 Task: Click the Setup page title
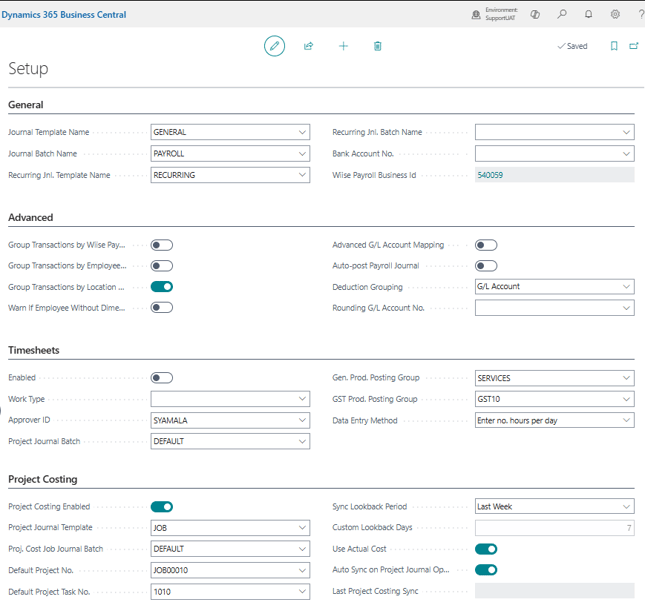pyautogui.click(x=28, y=69)
